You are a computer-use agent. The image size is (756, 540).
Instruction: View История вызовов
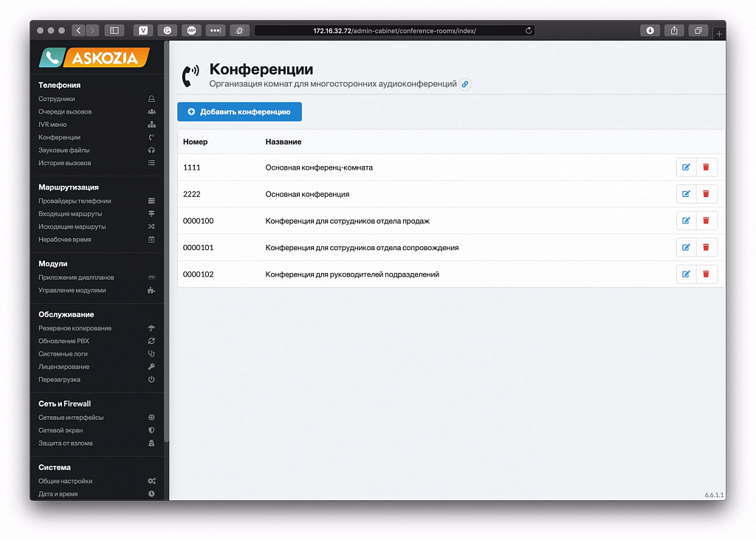click(x=97, y=163)
